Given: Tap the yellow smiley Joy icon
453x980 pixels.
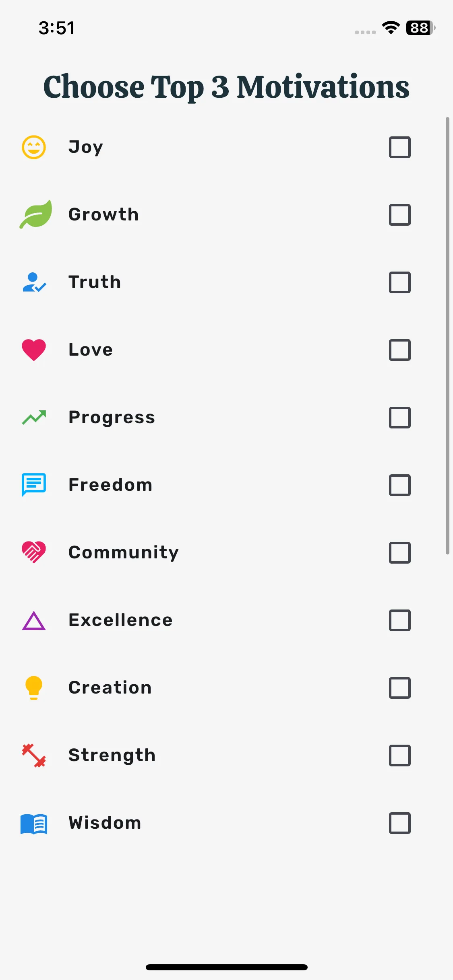Looking at the screenshot, I should pyautogui.click(x=34, y=147).
